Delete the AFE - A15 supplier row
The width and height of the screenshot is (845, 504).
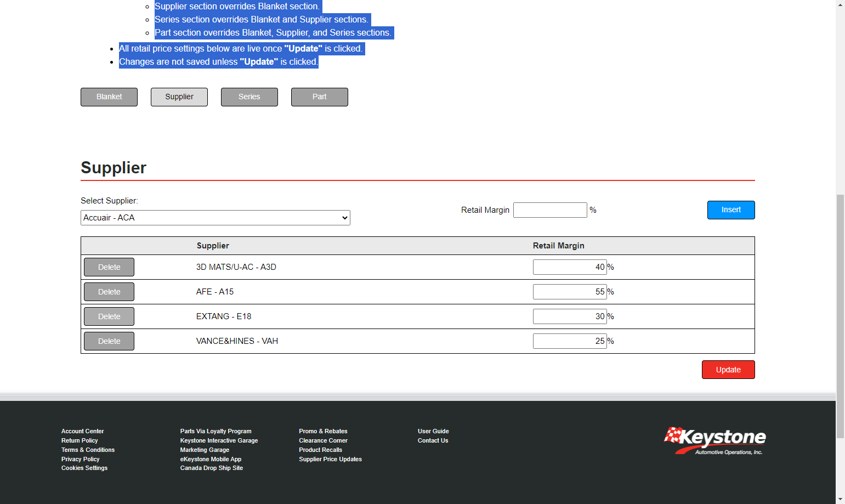pyautogui.click(x=109, y=292)
